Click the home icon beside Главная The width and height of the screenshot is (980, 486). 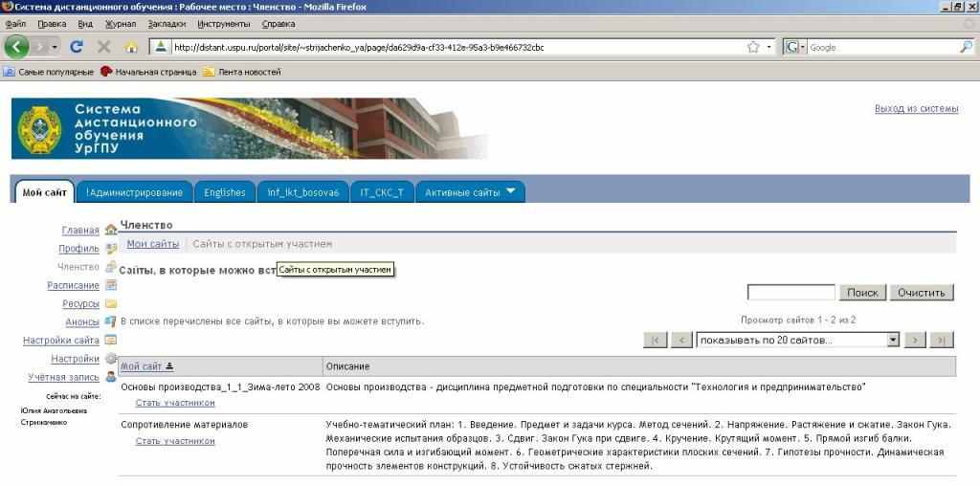pos(111,230)
